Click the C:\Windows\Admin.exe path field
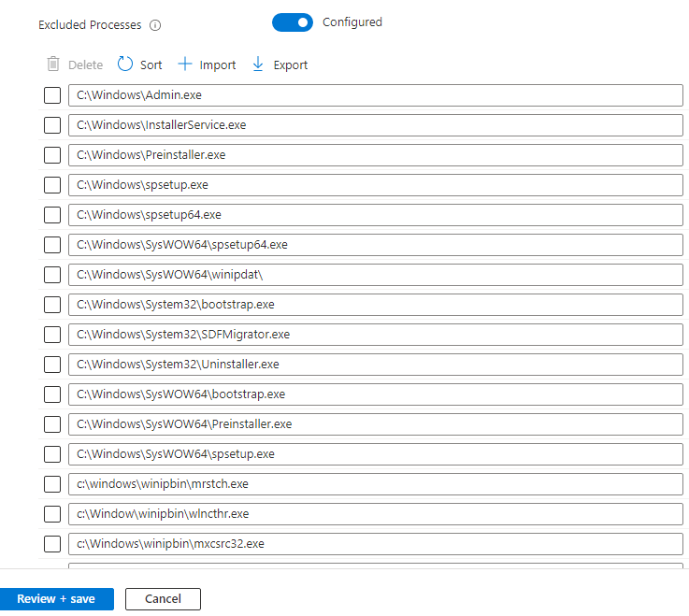The height and width of the screenshot is (616, 689). (375, 95)
